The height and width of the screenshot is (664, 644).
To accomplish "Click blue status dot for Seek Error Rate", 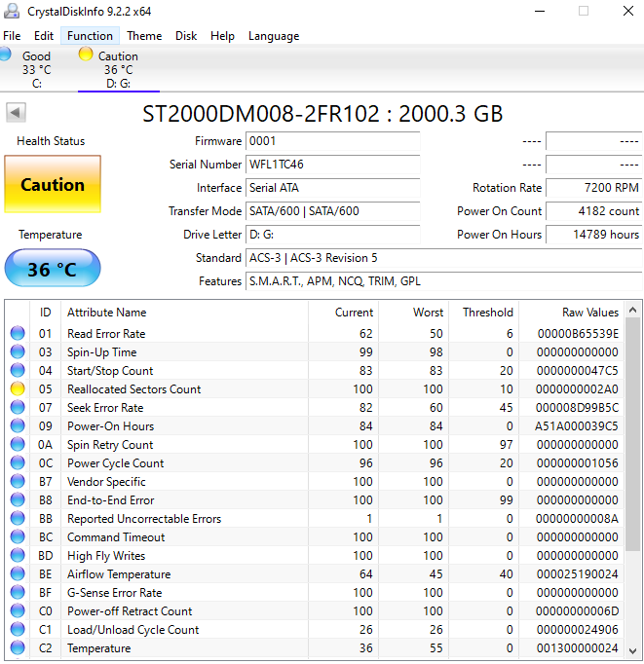I will click(18, 407).
